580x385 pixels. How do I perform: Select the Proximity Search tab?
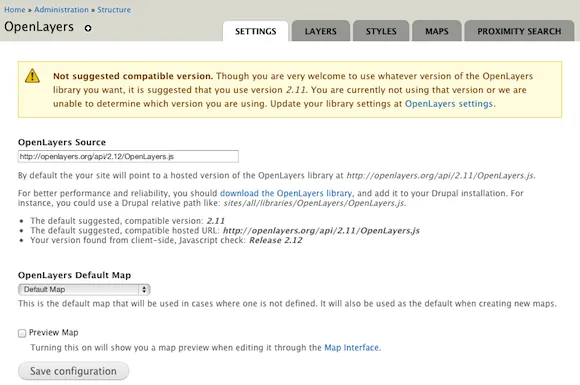pyautogui.click(x=519, y=31)
